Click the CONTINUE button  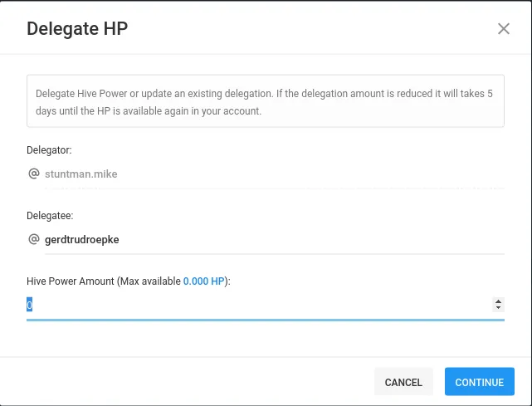point(480,382)
